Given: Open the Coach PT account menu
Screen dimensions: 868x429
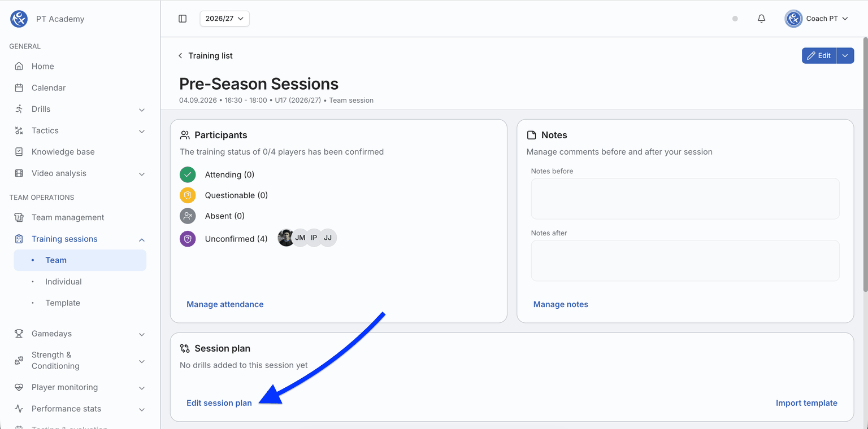Looking at the screenshot, I should (x=817, y=19).
